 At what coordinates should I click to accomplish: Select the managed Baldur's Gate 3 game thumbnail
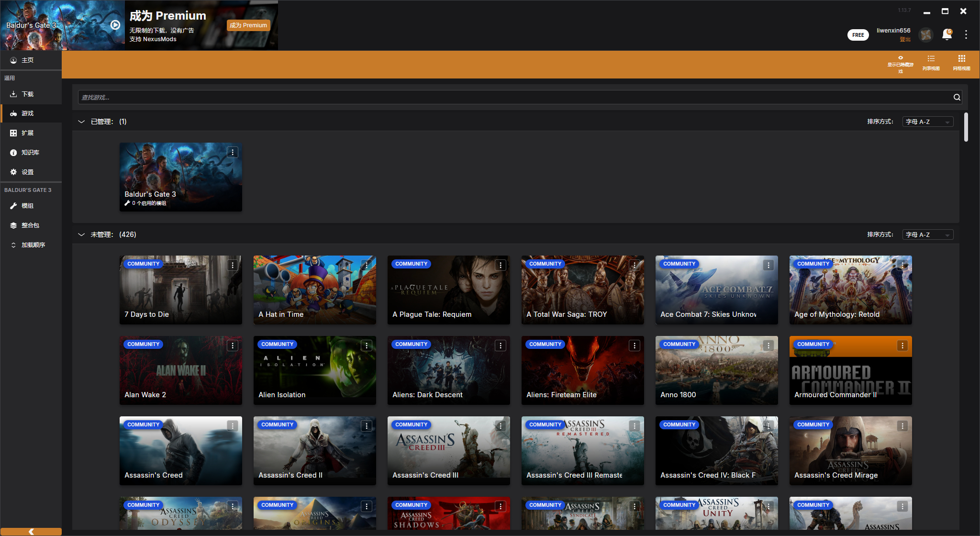coord(181,177)
